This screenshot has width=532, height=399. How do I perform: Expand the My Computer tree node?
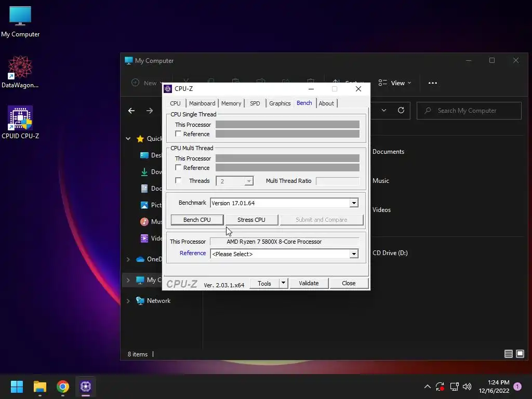(128, 280)
